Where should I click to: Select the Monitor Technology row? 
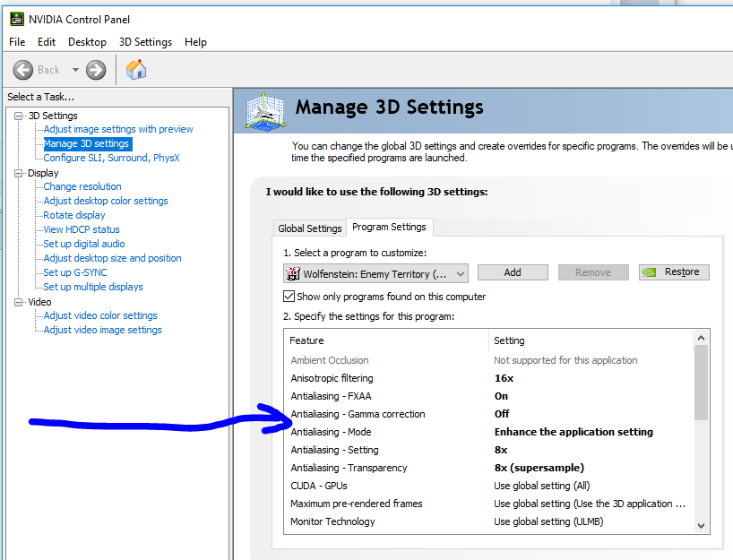click(x=488, y=521)
